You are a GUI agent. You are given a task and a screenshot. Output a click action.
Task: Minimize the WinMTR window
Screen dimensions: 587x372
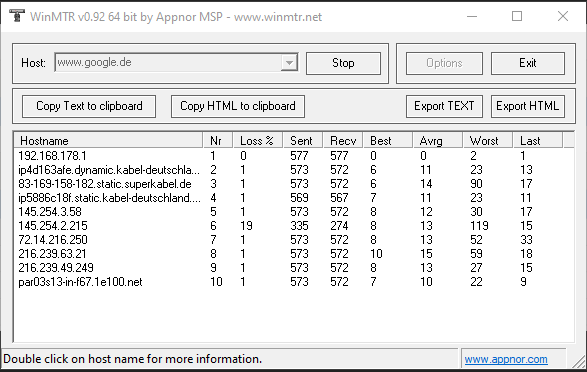pos(472,16)
